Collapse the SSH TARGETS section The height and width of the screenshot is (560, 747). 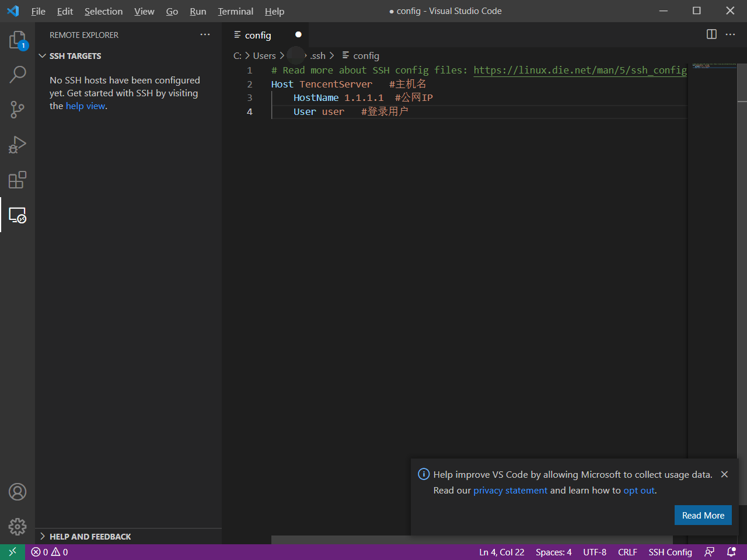coord(128,56)
